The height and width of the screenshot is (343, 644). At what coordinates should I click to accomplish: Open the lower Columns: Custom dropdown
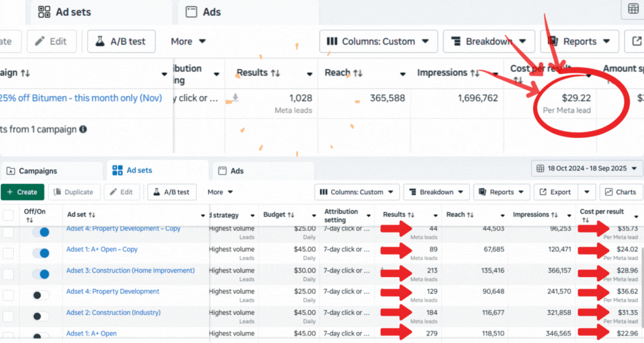click(x=356, y=192)
